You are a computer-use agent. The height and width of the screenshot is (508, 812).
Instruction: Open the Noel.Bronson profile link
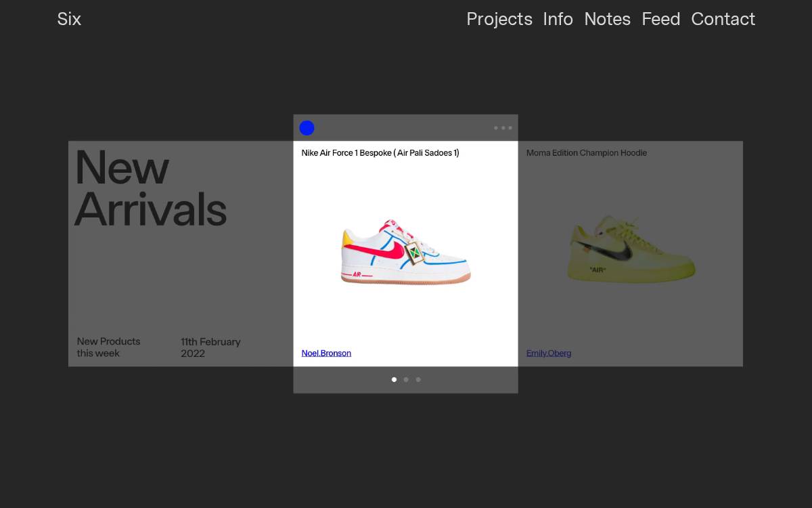click(x=326, y=353)
